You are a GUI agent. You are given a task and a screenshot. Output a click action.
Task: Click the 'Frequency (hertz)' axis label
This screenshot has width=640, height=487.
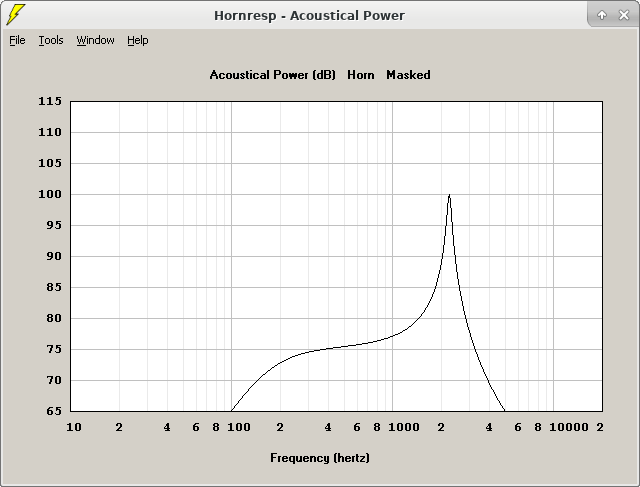tap(320, 458)
